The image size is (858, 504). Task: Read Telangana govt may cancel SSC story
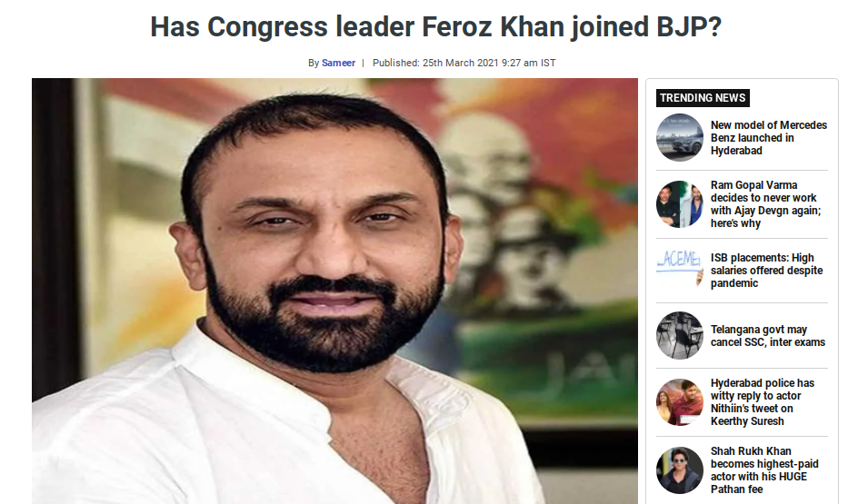[x=768, y=336]
